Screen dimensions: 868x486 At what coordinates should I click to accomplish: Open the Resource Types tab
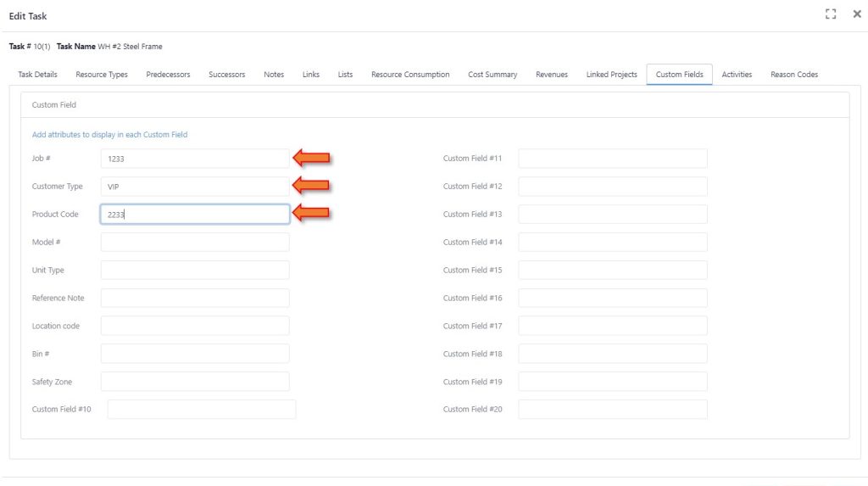tap(102, 75)
